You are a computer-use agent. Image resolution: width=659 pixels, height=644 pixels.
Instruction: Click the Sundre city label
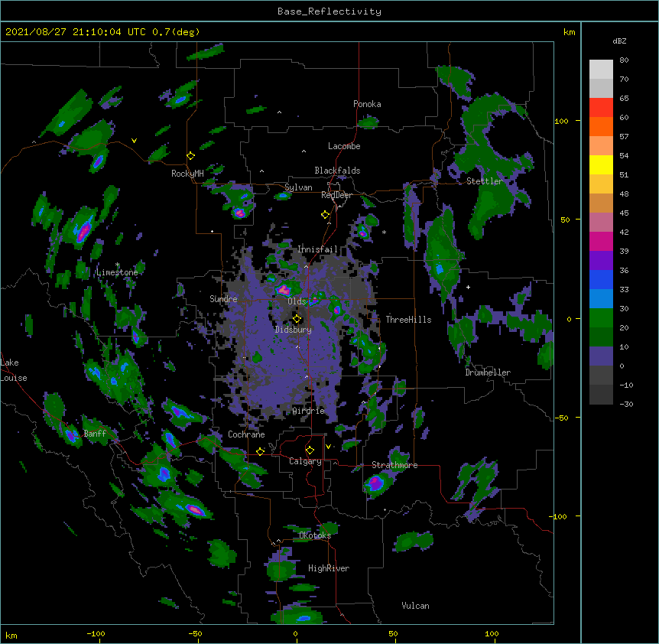point(223,299)
